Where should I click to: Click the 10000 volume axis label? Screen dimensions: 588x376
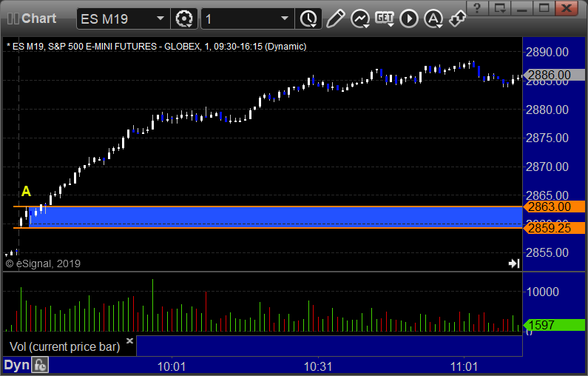coord(543,292)
